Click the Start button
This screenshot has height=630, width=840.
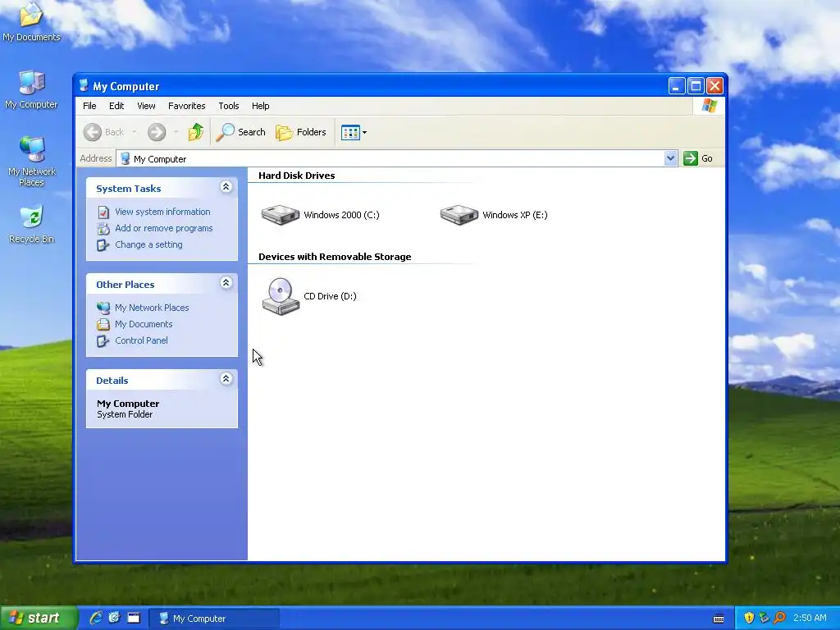[39, 619]
